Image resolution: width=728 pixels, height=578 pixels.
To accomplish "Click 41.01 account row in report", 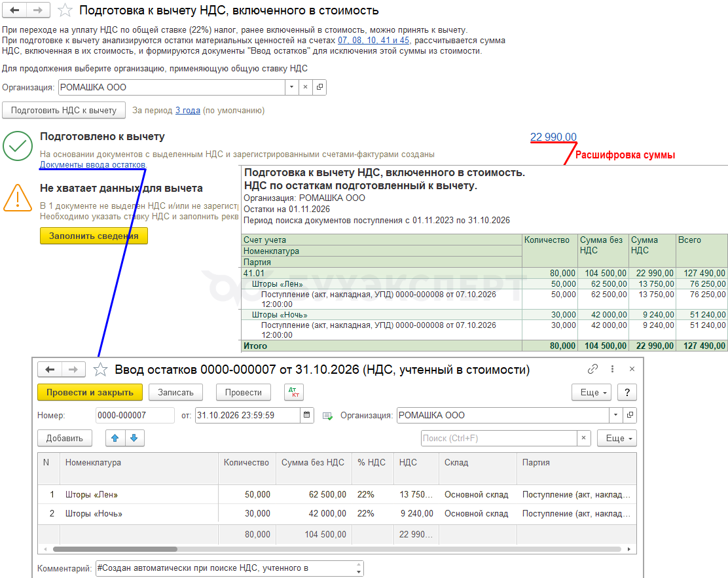I will (484, 273).
